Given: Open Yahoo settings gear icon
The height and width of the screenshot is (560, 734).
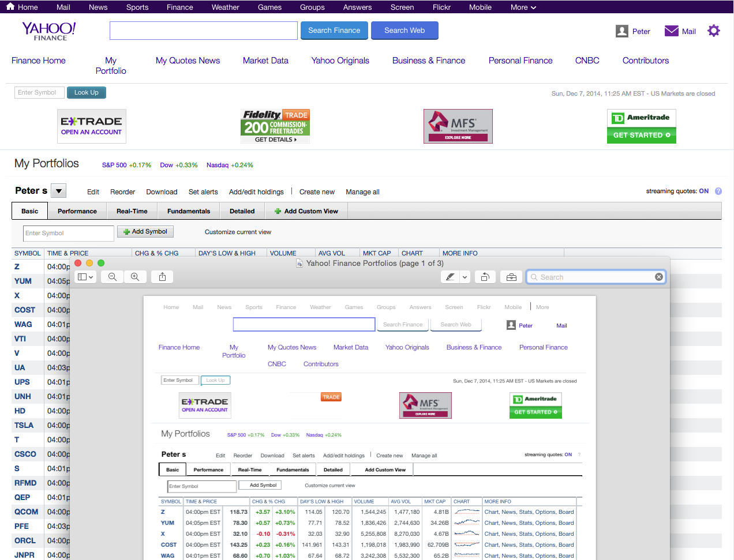Looking at the screenshot, I should tap(714, 31).
